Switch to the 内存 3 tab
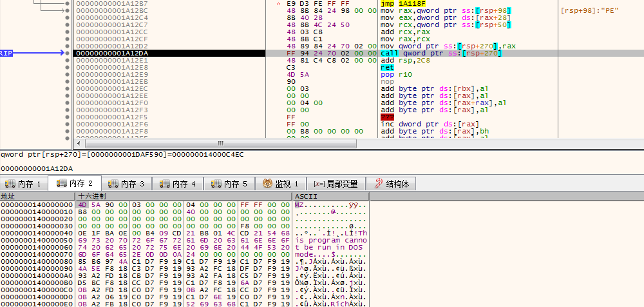The image size is (644, 307). pos(126,184)
